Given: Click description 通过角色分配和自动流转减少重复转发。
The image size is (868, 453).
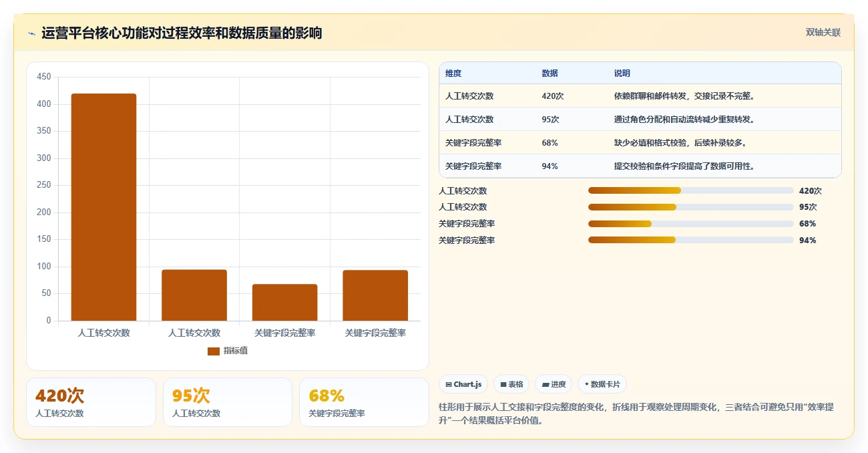Looking at the screenshot, I should coord(684,120).
